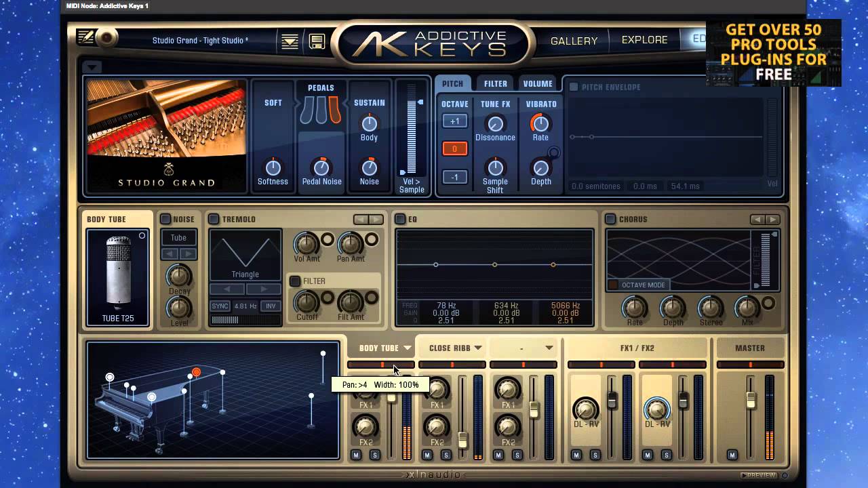
Task: Click the Body Tube channel FX2 send knob
Action: pyautogui.click(x=366, y=426)
